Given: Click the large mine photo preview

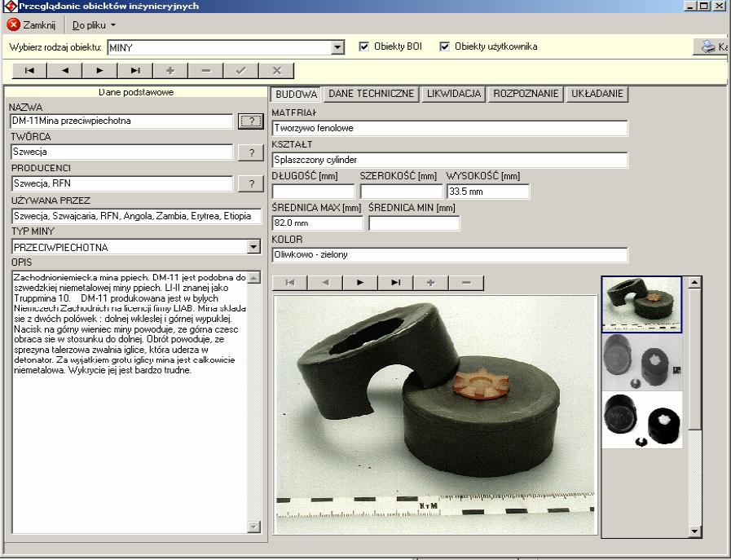Looking at the screenshot, I should click(x=435, y=415).
